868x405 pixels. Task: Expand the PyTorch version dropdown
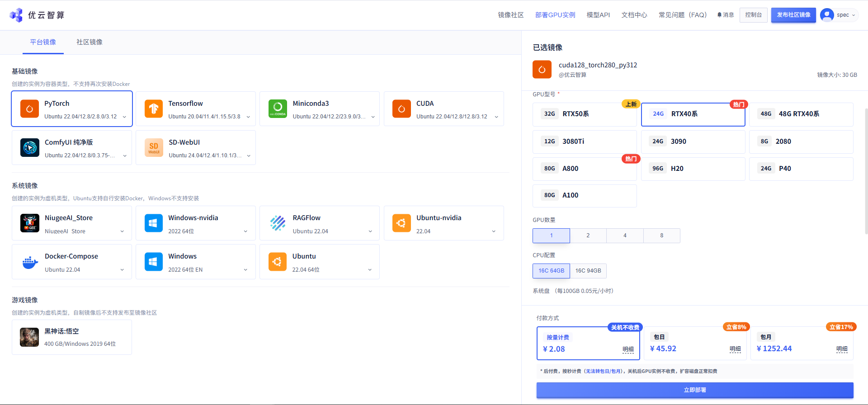(x=124, y=117)
